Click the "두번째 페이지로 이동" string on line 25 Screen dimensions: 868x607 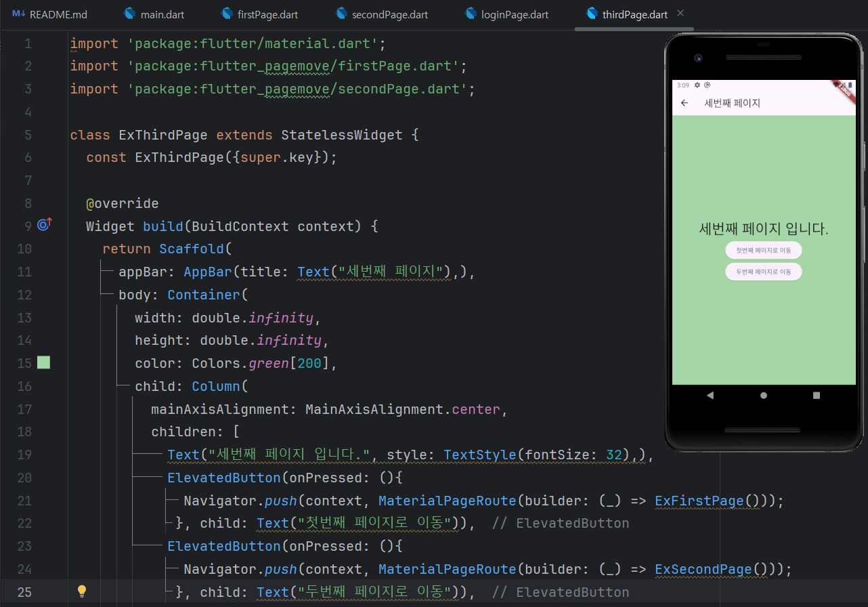pos(375,591)
